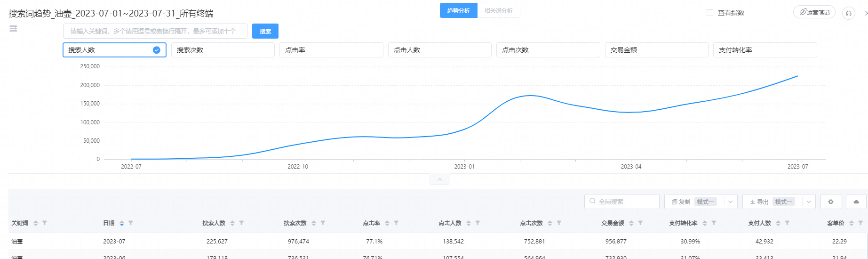The height and width of the screenshot is (259, 868).
Task: Open 运营笔记 notes button
Action: click(814, 12)
